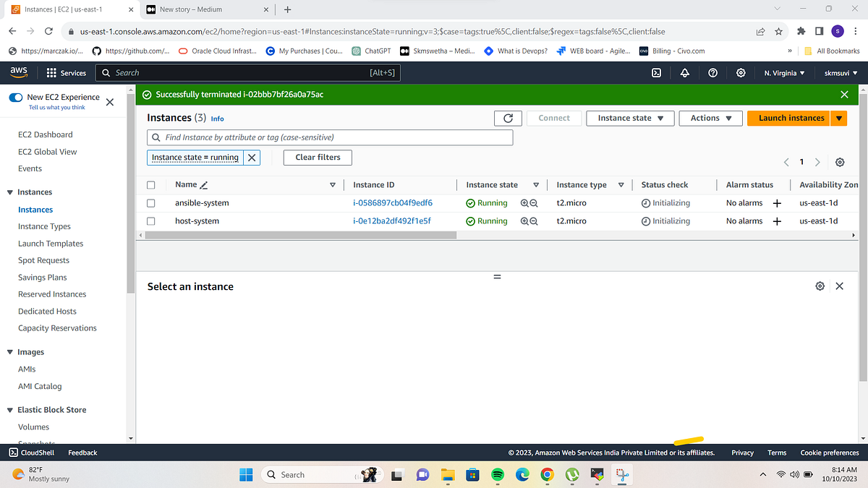Open details panel preferences gear
This screenshot has height=488, width=868.
820,286
